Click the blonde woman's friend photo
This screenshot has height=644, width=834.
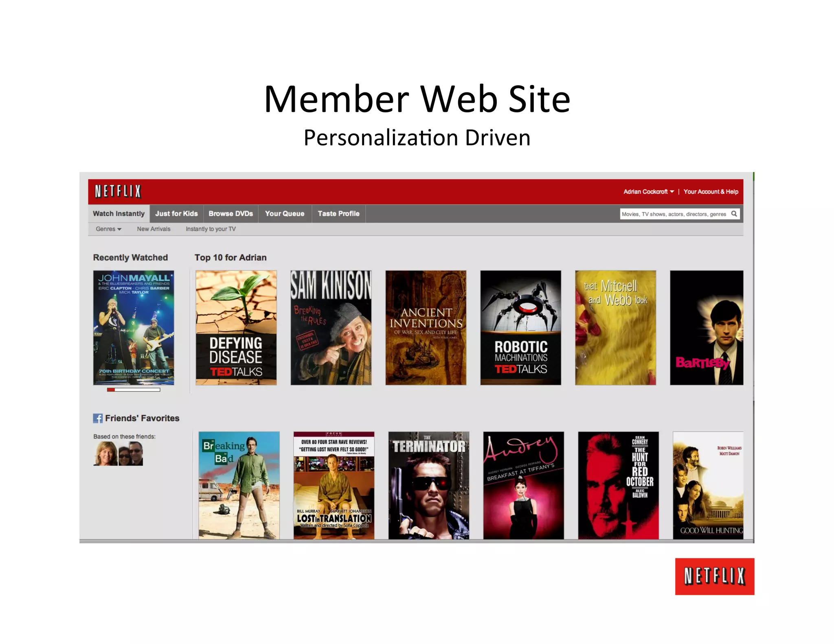105,453
